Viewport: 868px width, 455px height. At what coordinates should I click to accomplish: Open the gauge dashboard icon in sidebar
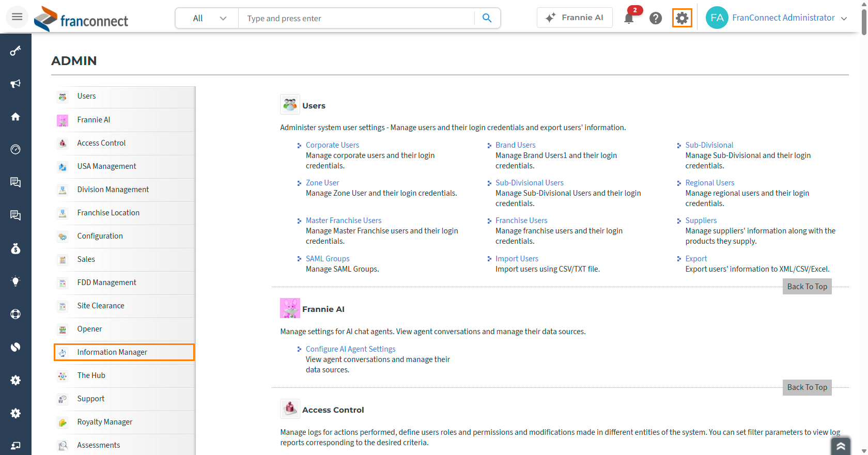point(16,149)
